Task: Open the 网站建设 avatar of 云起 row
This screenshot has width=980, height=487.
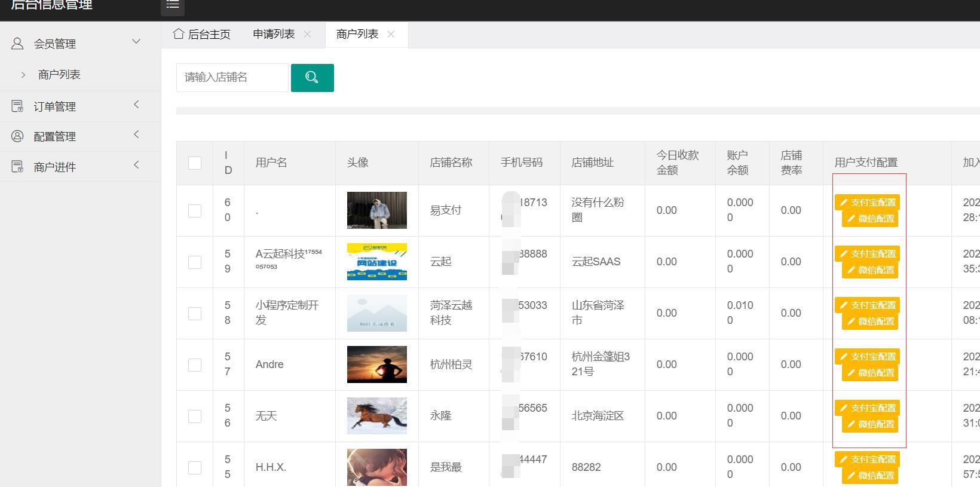Action: coord(377,262)
